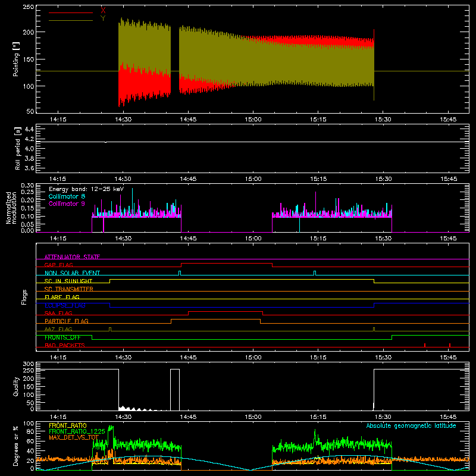Click the 15:00 time label under Roll period plot
476x476 pixels.
coord(253,179)
